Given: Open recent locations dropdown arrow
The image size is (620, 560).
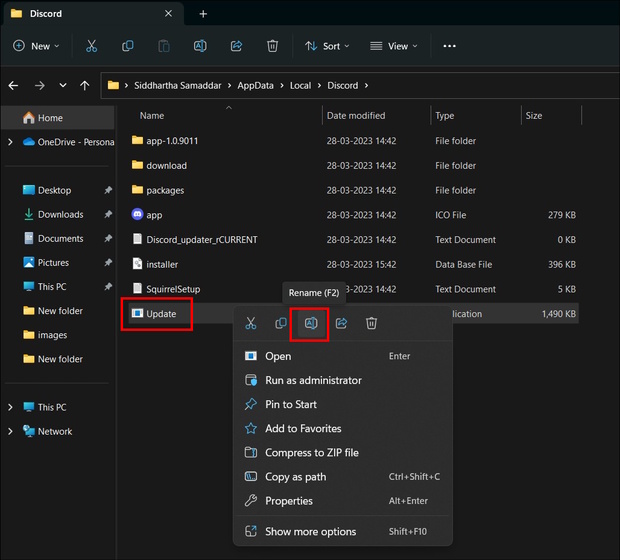Looking at the screenshot, I should pos(63,85).
